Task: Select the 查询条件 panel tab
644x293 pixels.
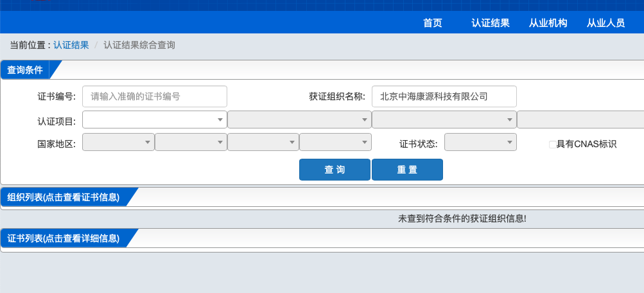Action: point(25,70)
